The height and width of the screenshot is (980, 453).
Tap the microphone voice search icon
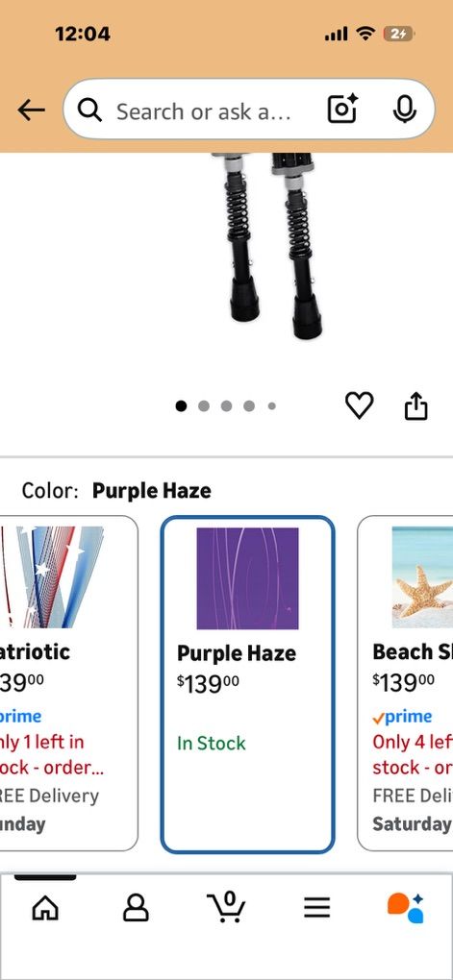click(x=404, y=110)
